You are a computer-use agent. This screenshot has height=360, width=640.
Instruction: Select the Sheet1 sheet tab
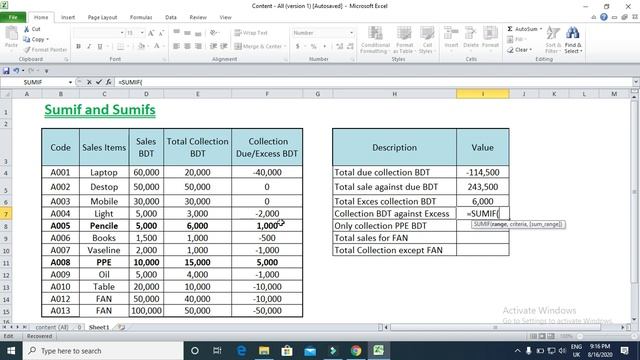pyautogui.click(x=99, y=327)
